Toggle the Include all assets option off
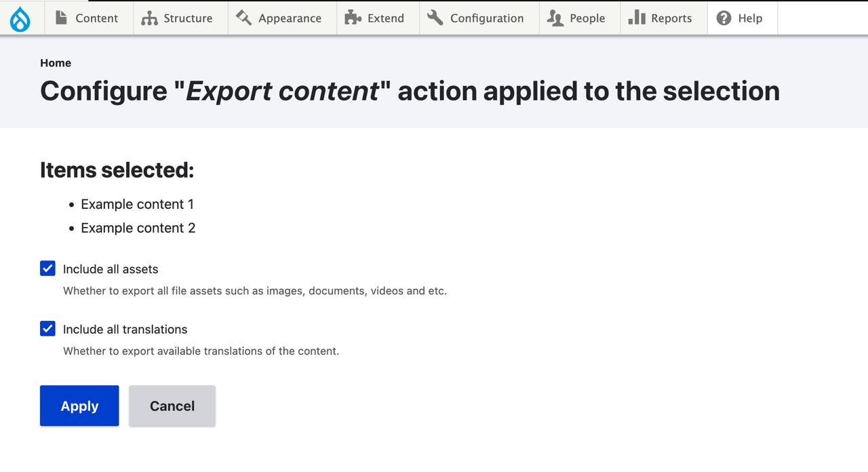 coord(47,269)
